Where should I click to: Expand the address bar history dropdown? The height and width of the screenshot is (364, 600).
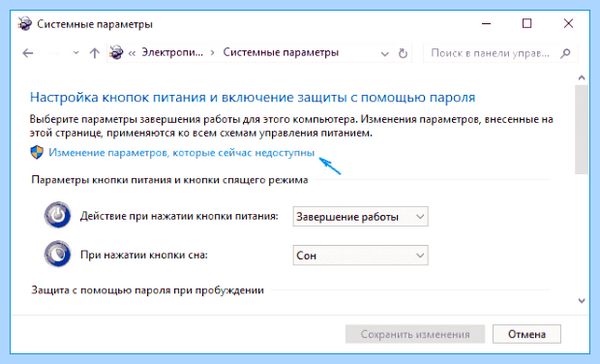click(385, 54)
